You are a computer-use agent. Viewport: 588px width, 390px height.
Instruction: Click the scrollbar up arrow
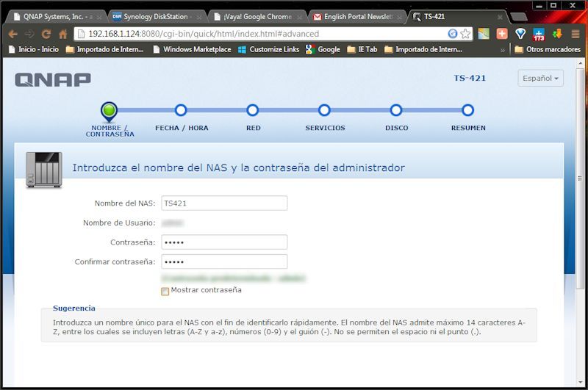[580, 63]
